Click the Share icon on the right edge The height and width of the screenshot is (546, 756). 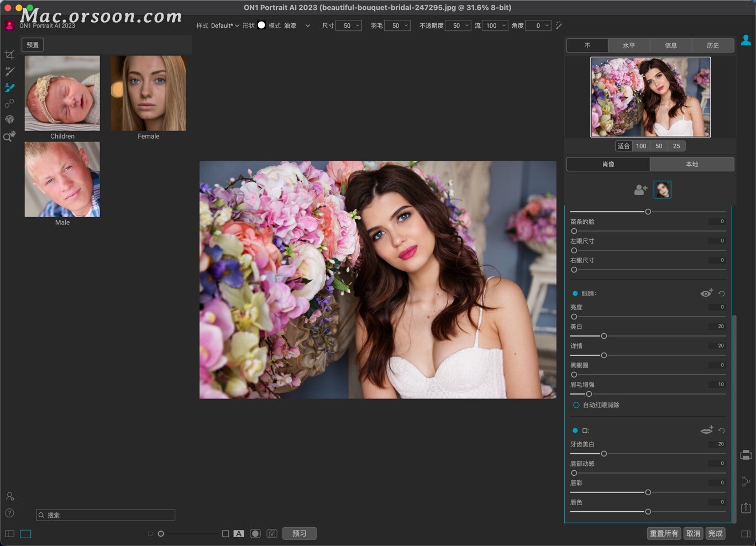(x=746, y=481)
